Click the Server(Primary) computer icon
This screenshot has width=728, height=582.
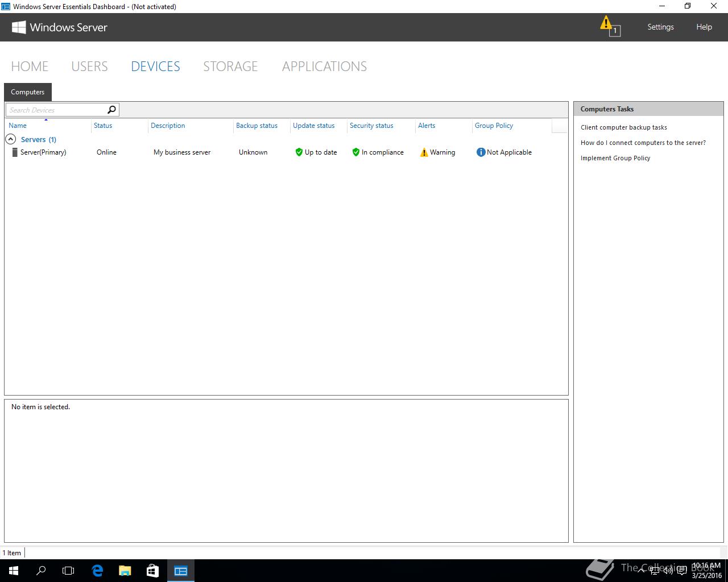point(15,152)
